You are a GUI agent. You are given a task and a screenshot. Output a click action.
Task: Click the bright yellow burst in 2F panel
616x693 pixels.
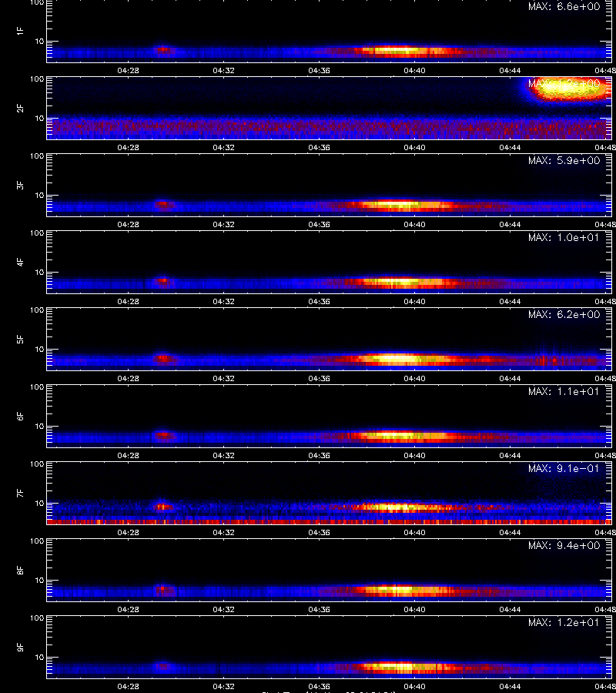click(569, 90)
